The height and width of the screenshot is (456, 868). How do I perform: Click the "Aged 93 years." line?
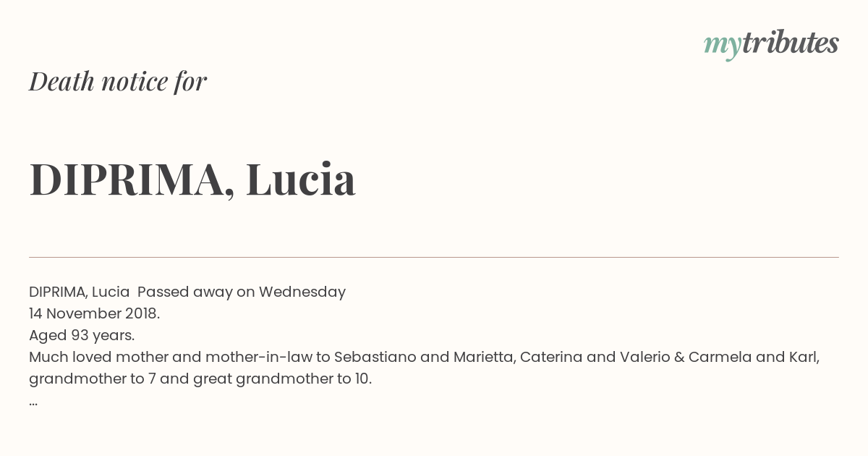(82, 335)
